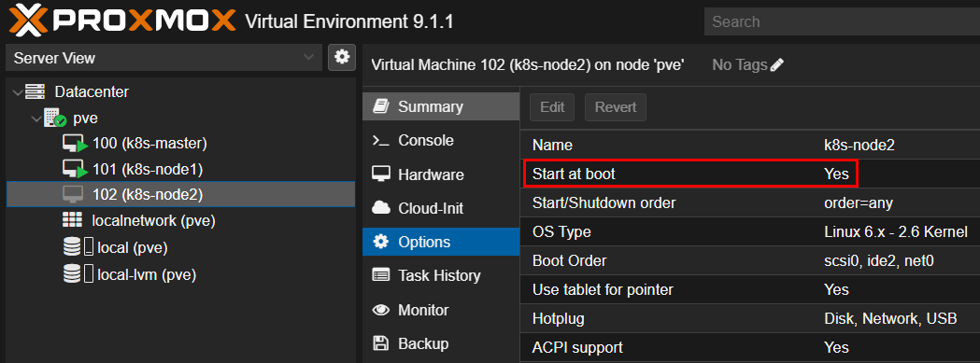The image size is (980, 363).
Task: Select the 101 (k8s-node1) tree row
Action: [180, 169]
